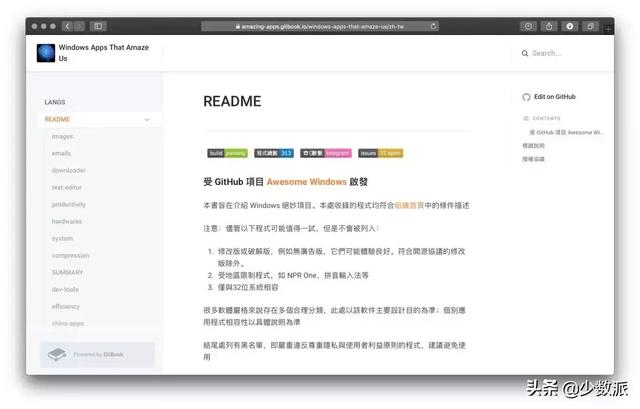Image resolution: width=640 pixels, height=409 pixels.
Task: Open the china-apps sidebar page
Action: 68,323
